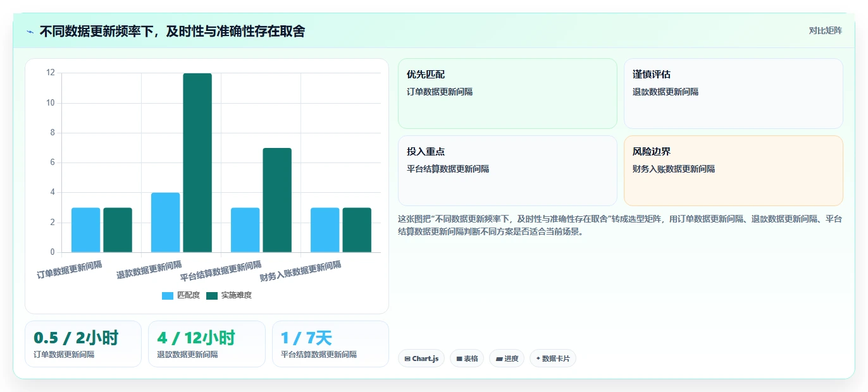
Task: Click the 订单数据更新间隔 x-axis label
Action: pyautogui.click(x=69, y=270)
